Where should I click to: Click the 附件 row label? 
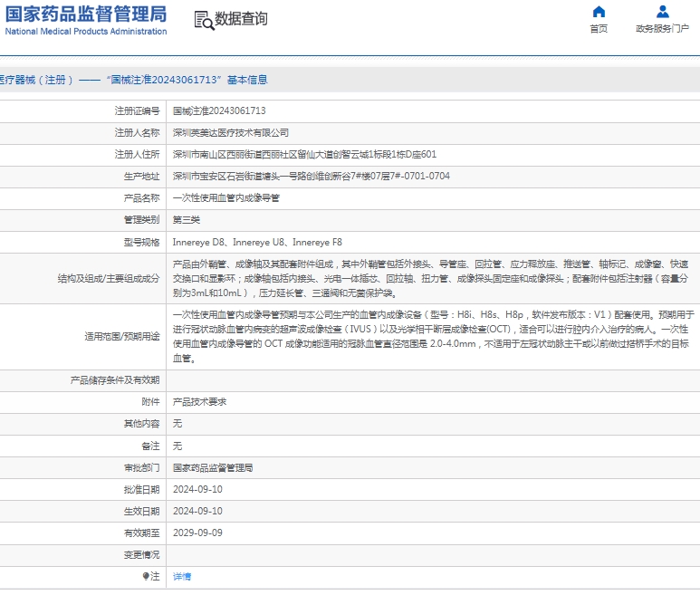coord(150,402)
